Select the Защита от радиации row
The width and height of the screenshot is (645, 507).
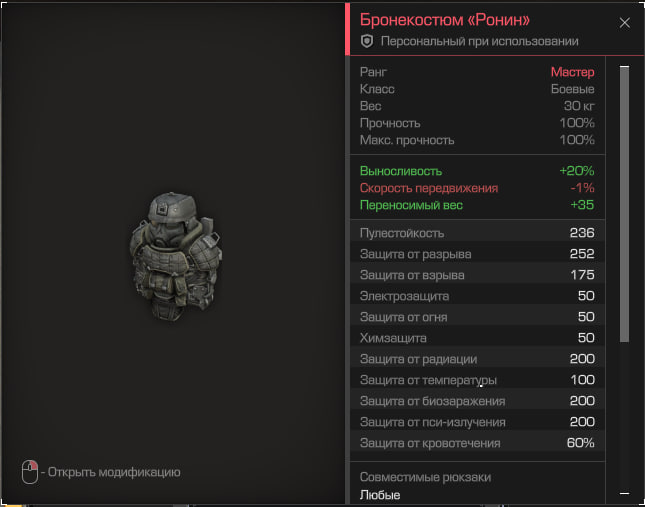click(478, 359)
